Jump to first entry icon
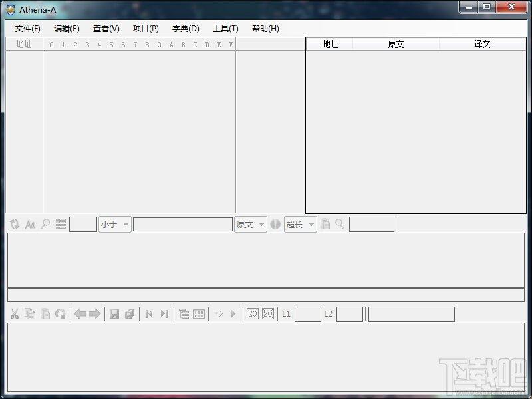The image size is (532, 399). [x=148, y=314]
